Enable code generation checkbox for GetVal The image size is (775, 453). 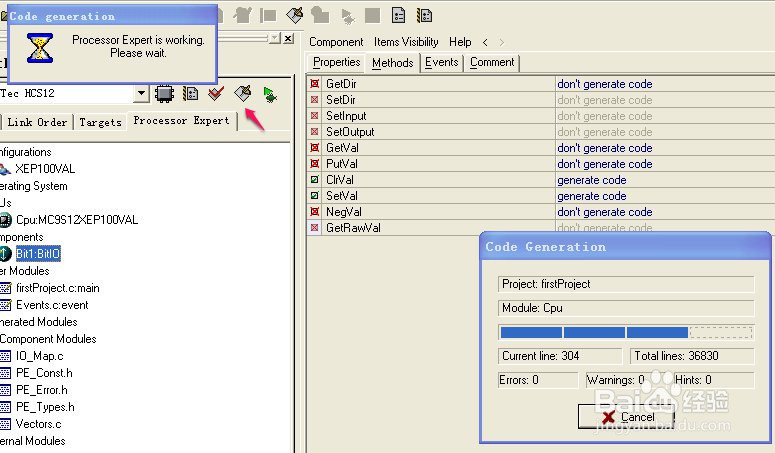[314, 148]
